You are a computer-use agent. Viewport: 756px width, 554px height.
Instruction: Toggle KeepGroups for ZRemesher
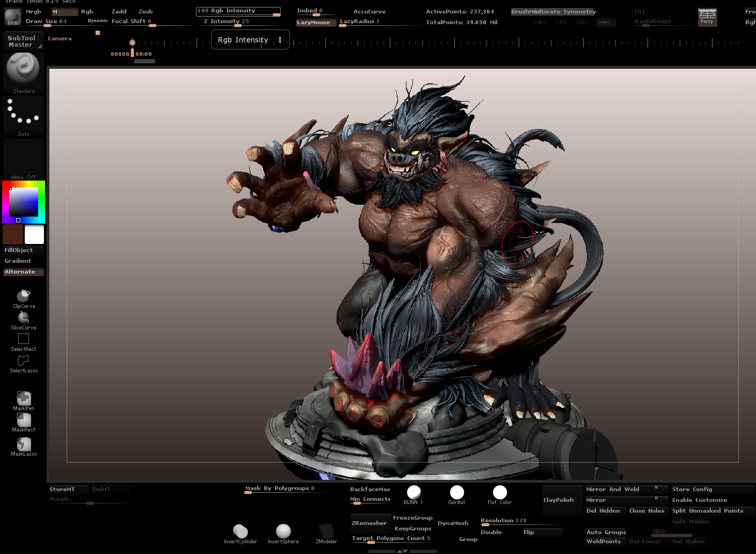point(413,529)
